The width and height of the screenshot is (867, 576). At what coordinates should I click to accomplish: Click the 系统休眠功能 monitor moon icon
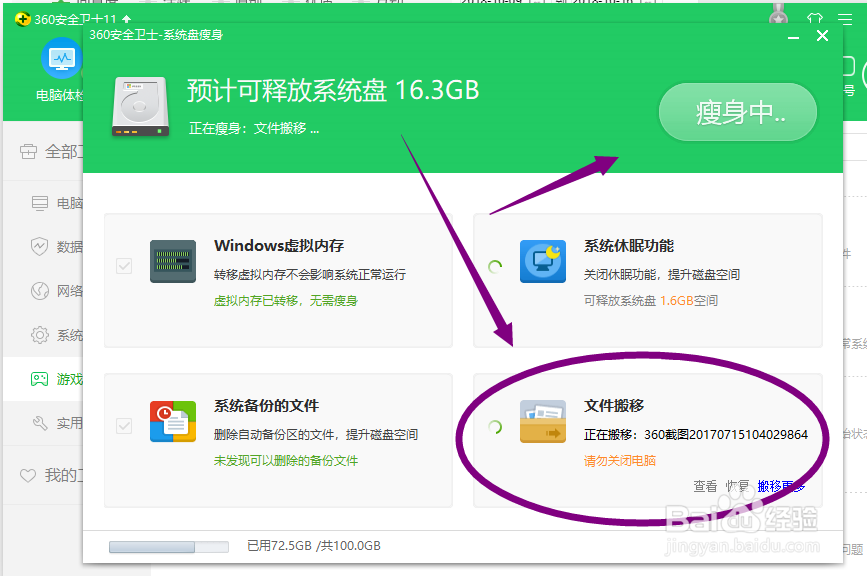[x=543, y=261]
